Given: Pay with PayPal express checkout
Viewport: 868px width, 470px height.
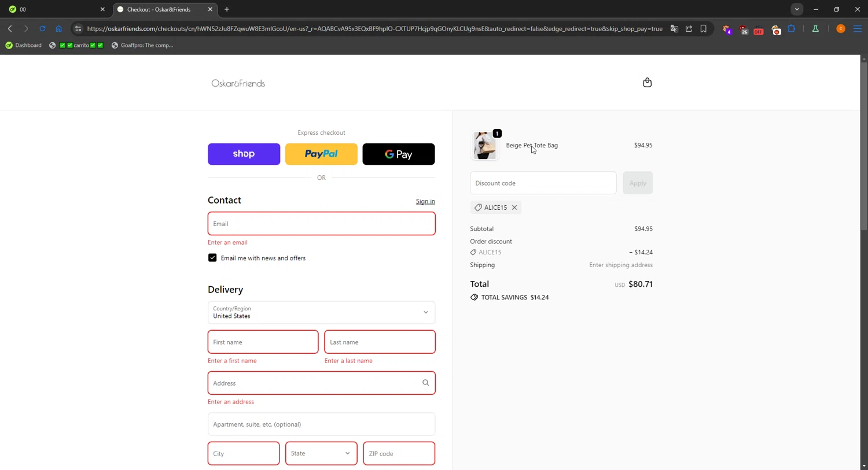Looking at the screenshot, I should (321, 154).
